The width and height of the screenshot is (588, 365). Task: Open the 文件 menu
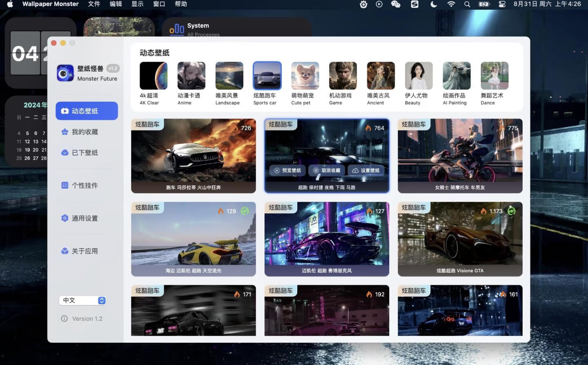tap(94, 4)
